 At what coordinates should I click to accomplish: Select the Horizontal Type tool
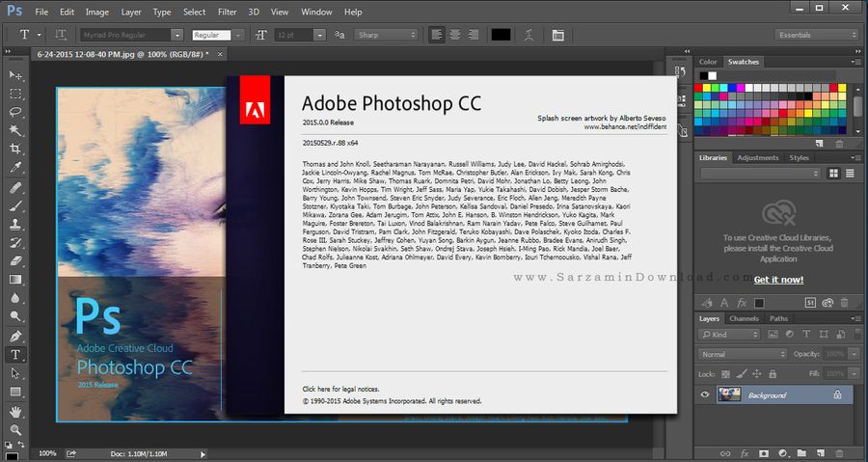[15, 355]
